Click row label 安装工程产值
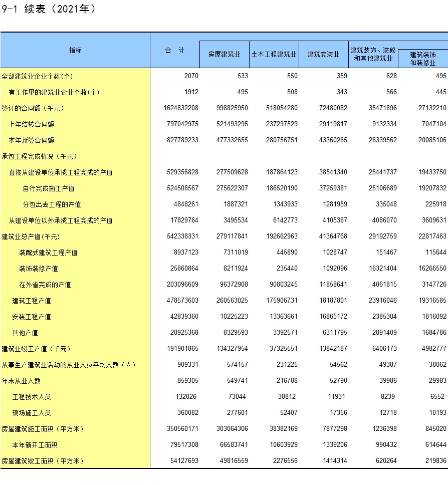448x485 pixels. [x=32, y=317]
